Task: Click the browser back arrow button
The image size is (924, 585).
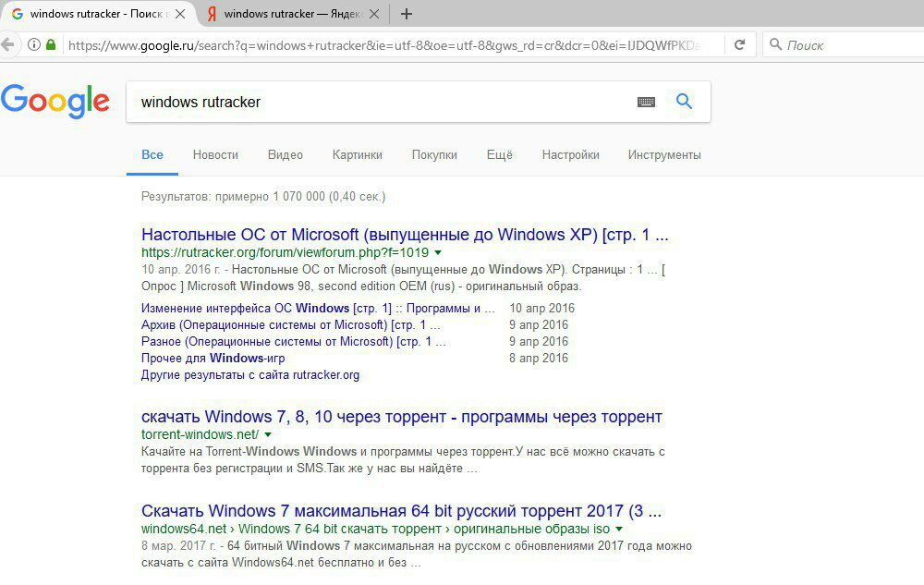Action: pos(7,44)
